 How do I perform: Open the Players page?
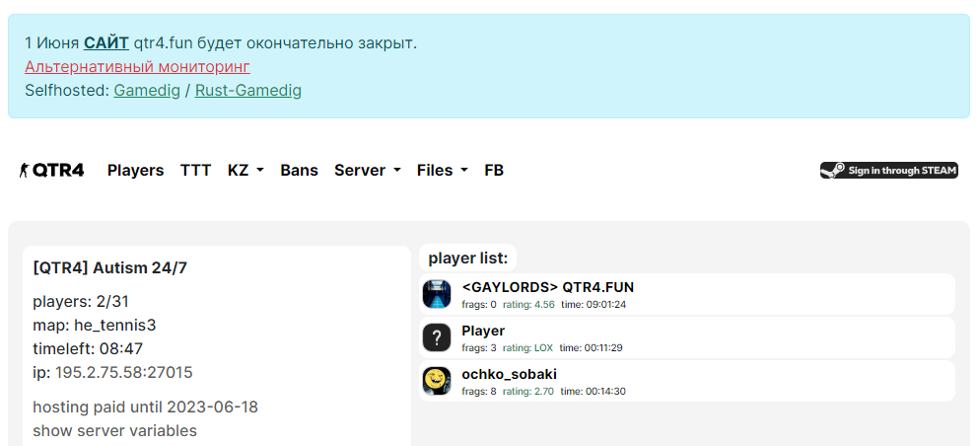tap(136, 170)
